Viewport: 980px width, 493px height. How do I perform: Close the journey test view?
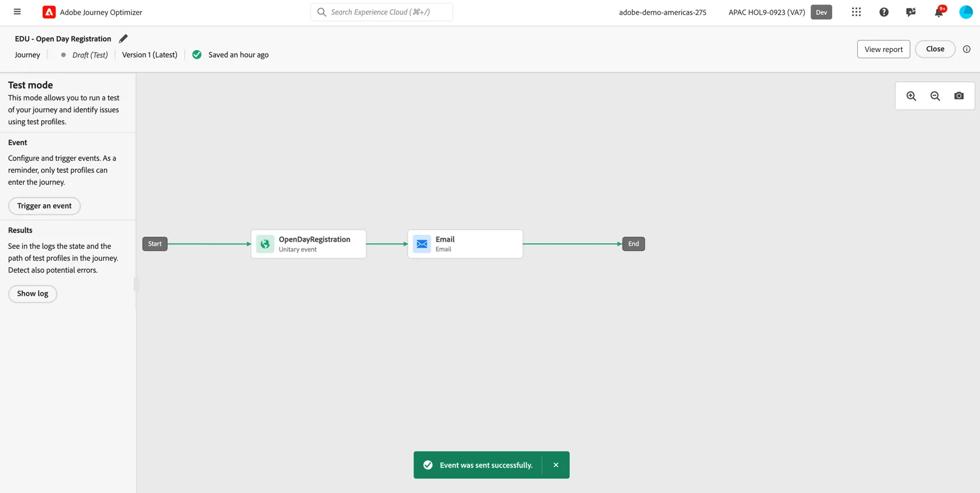point(935,49)
